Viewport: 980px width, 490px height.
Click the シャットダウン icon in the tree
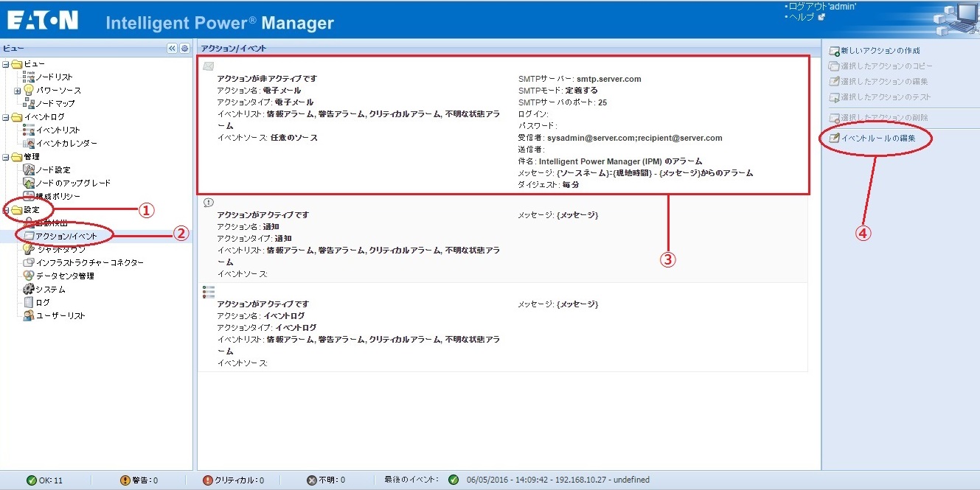point(29,249)
